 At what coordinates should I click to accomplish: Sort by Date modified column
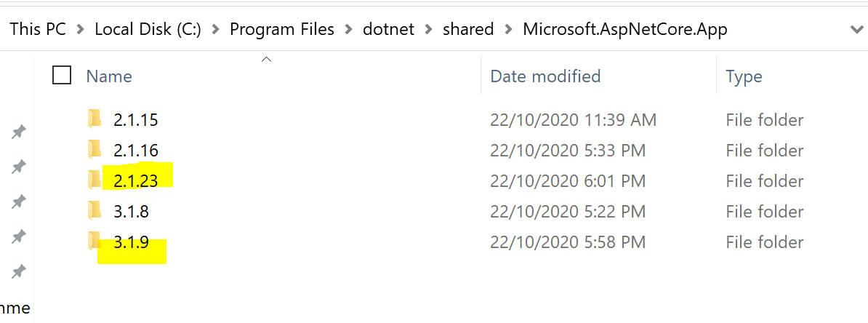(545, 76)
